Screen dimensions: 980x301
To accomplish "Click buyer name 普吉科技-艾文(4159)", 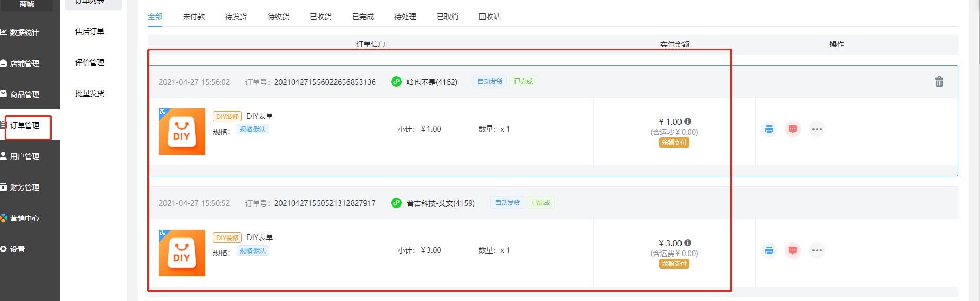I will 441,203.
